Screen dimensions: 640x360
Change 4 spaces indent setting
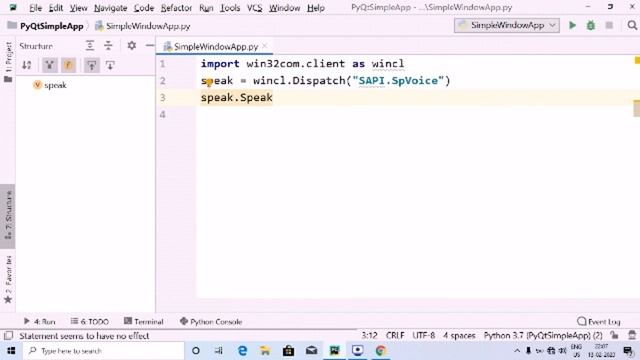(459, 336)
